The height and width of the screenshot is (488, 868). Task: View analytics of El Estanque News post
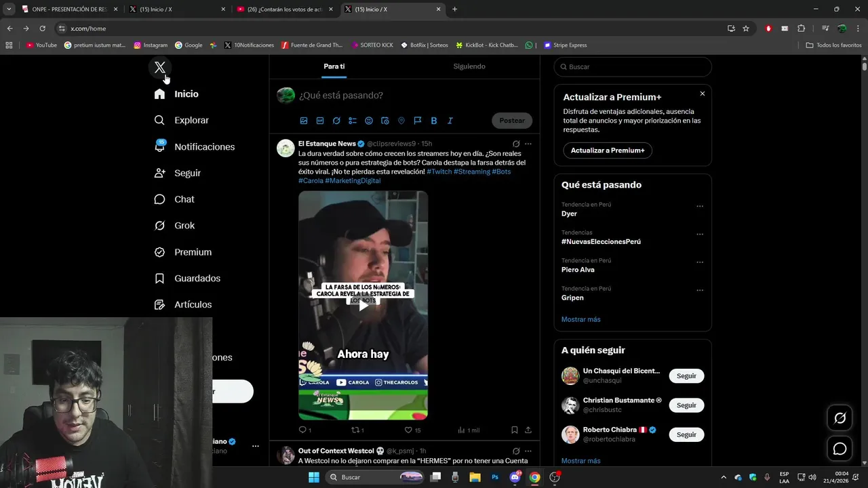tap(468, 430)
